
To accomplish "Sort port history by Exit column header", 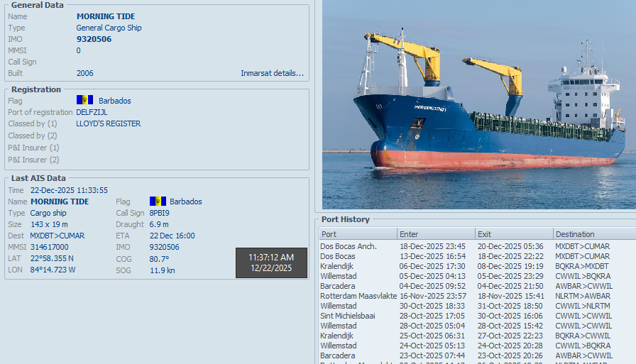I will [514, 234].
